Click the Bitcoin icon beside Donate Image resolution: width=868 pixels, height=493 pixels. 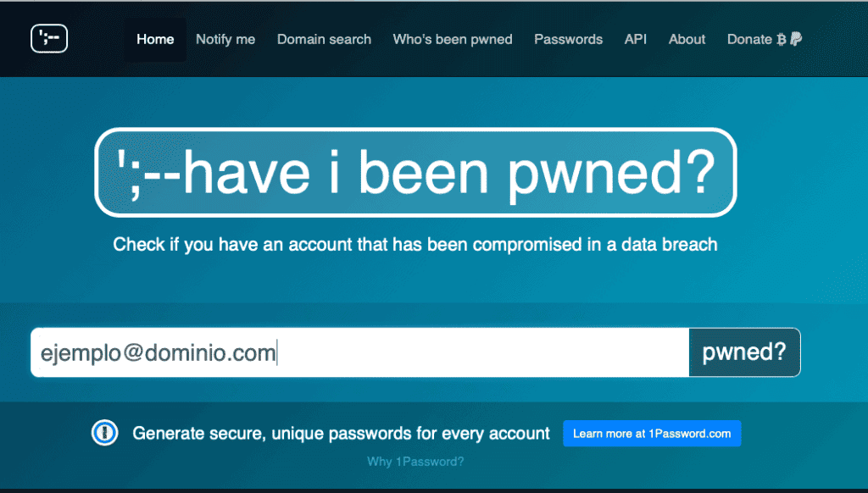[781, 39]
